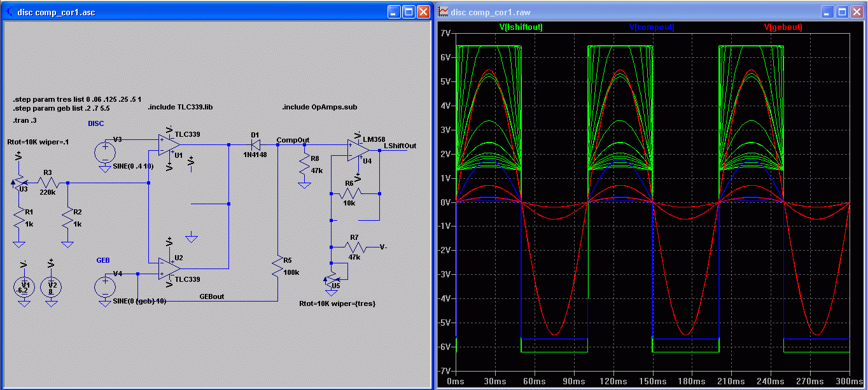Maximize the disc comp_cor1.asc schematic window
Viewport: 868px width, 390px height.
click(x=409, y=11)
